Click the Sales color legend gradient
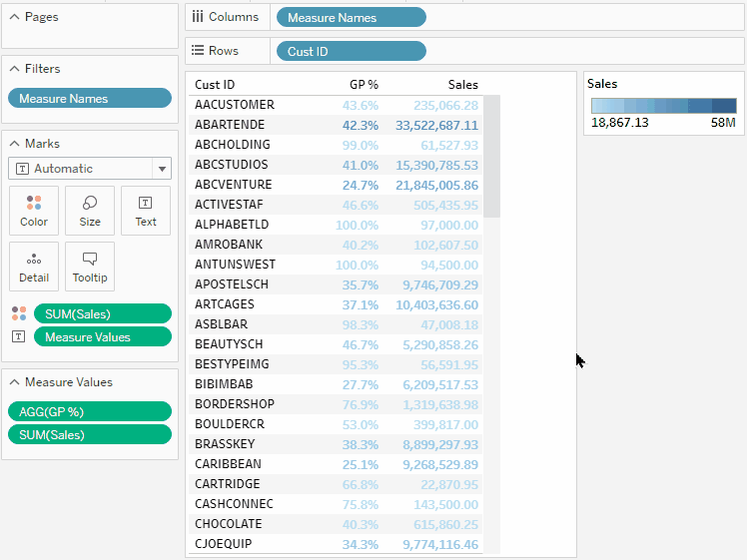747x560 pixels. 663,106
